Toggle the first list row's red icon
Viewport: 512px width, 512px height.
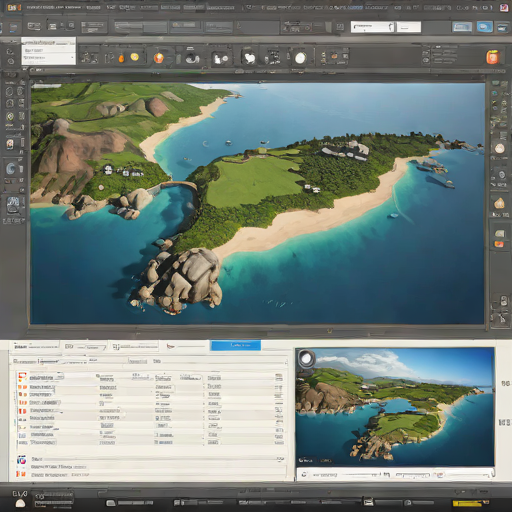tap(22, 377)
